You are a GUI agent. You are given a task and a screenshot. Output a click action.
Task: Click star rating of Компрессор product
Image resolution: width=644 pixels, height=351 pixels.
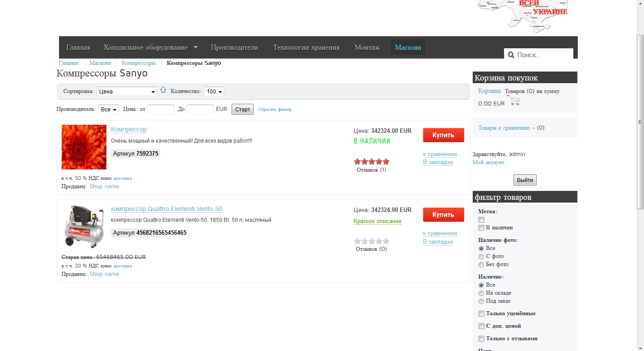click(x=372, y=161)
